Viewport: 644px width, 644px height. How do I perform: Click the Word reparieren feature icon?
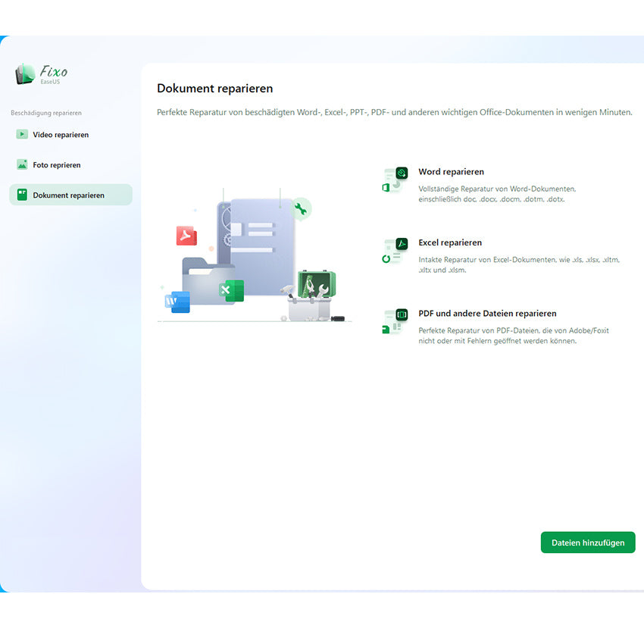[395, 180]
